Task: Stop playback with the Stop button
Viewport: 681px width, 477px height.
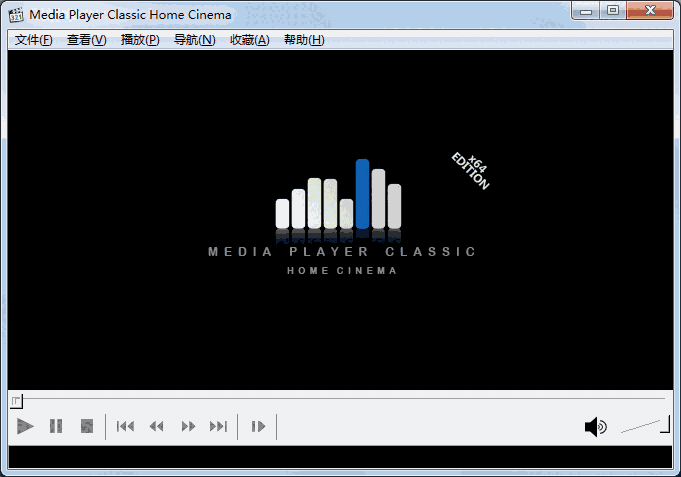Action: (x=87, y=426)
